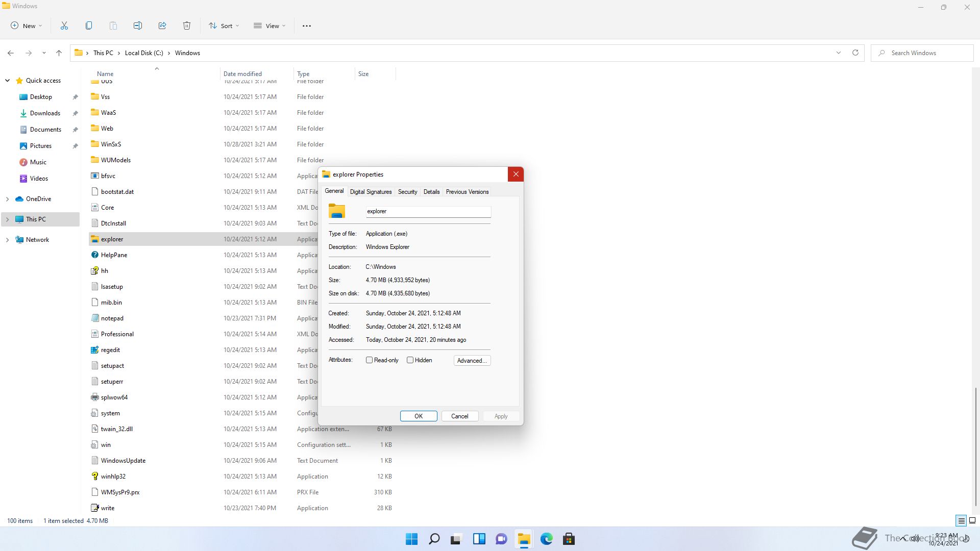Select the WindowsUpdate text document

pyautogui.click(x=123, y=461)
